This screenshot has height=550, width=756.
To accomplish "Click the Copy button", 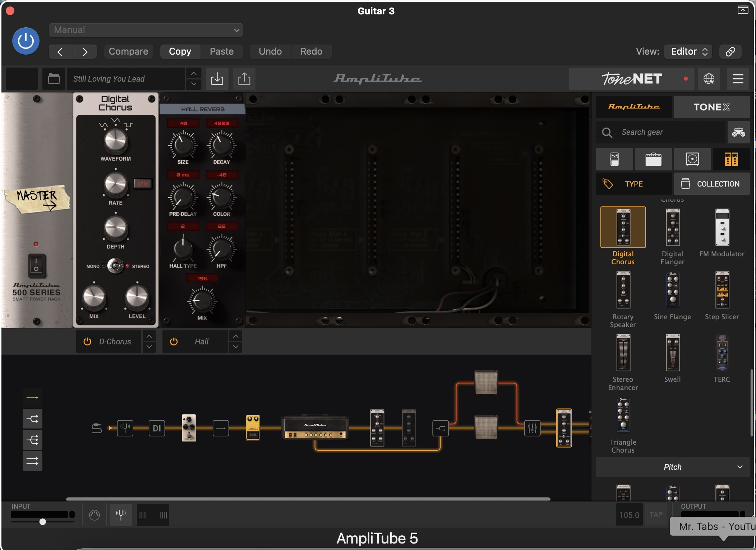I will click(180, 52).
